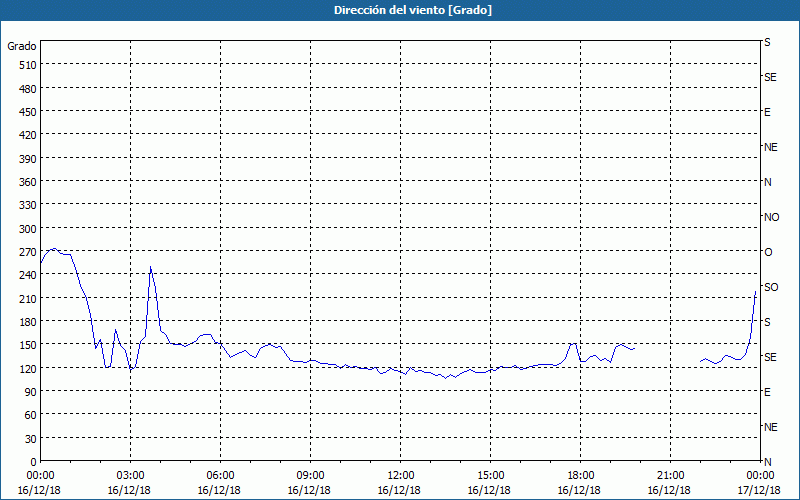Screen dimensions: 800x500
Task: Click the line peak near 270 at start
Action: [x=54, y=249]
